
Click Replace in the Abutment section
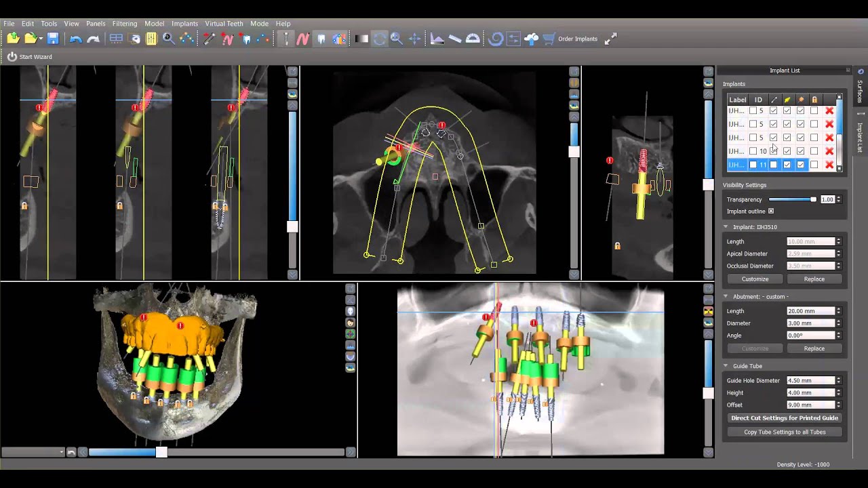(x=814, y=348)
